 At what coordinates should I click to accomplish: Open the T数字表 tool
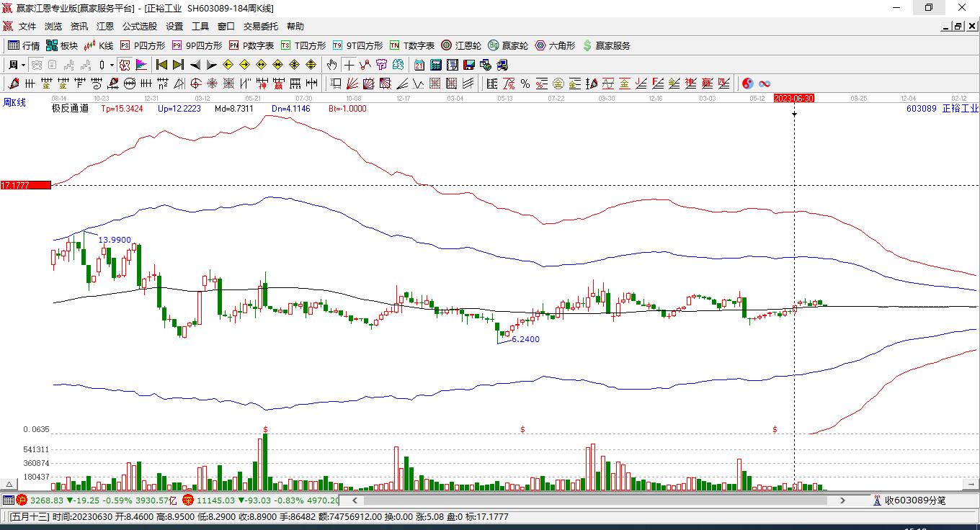coord(412,45)
